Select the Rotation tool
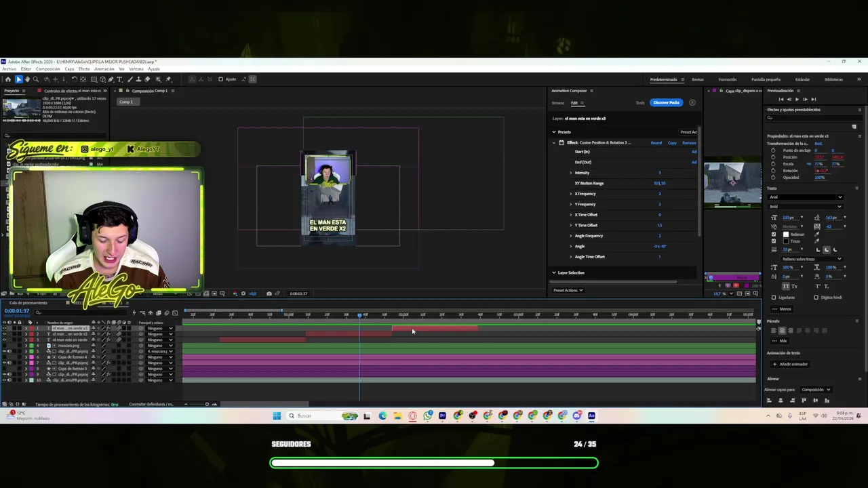 (74, 79)
